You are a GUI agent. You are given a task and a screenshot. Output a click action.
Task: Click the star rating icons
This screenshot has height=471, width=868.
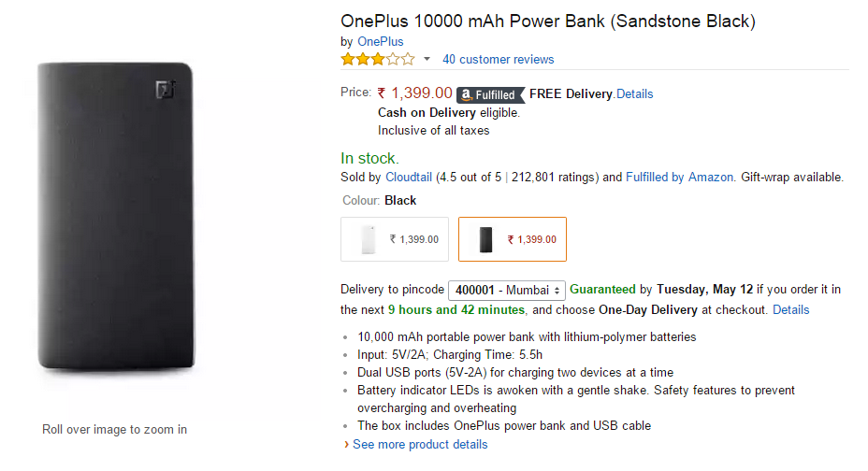(377, 59)
